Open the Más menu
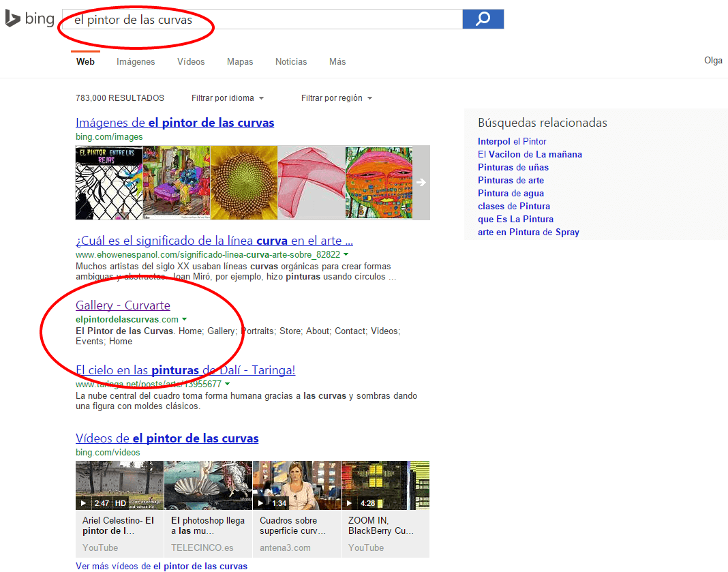 337,61
